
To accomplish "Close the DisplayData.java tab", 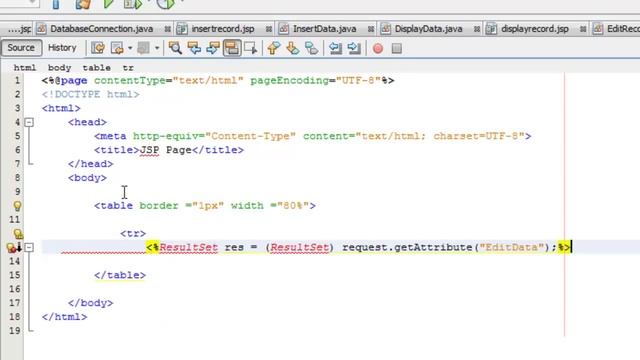I will (x=477, y=29).
